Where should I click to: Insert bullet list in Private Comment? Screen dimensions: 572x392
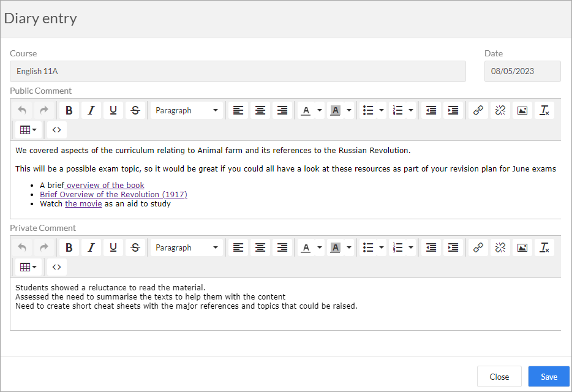tap(368, 247)
